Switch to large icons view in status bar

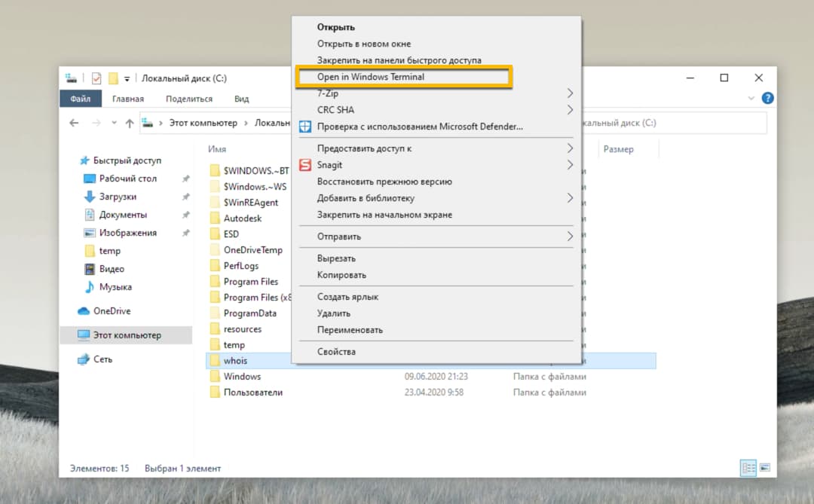click(x=765, y=468)
